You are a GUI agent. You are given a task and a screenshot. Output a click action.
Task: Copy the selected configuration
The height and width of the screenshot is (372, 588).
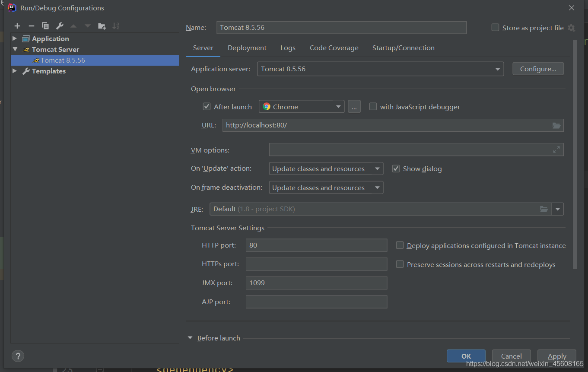point(45,26)
